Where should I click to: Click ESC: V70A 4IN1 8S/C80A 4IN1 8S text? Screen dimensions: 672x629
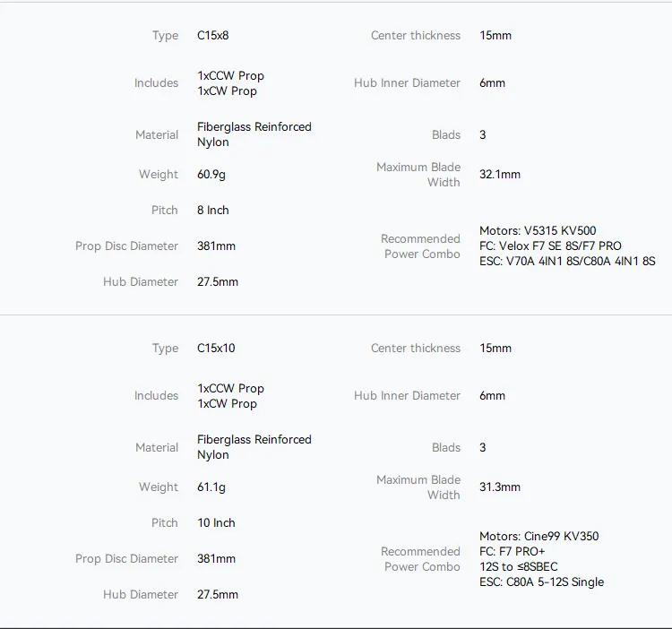567,262
